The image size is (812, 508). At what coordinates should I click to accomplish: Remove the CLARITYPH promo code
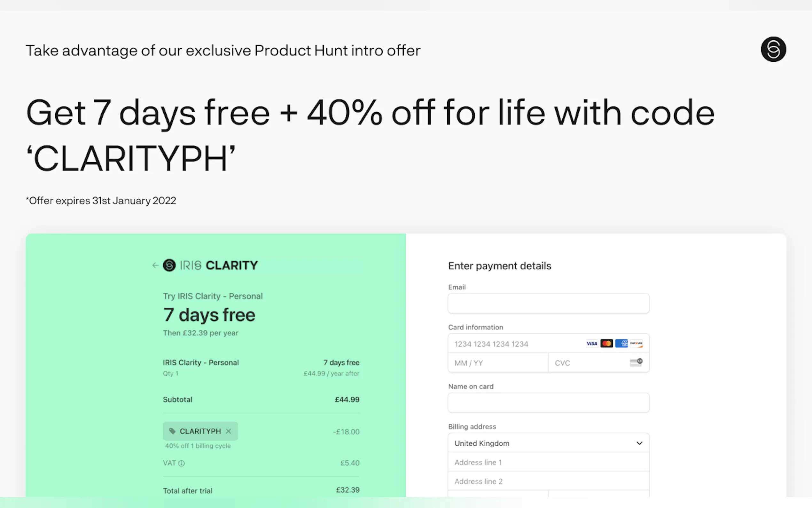[229, 431]
